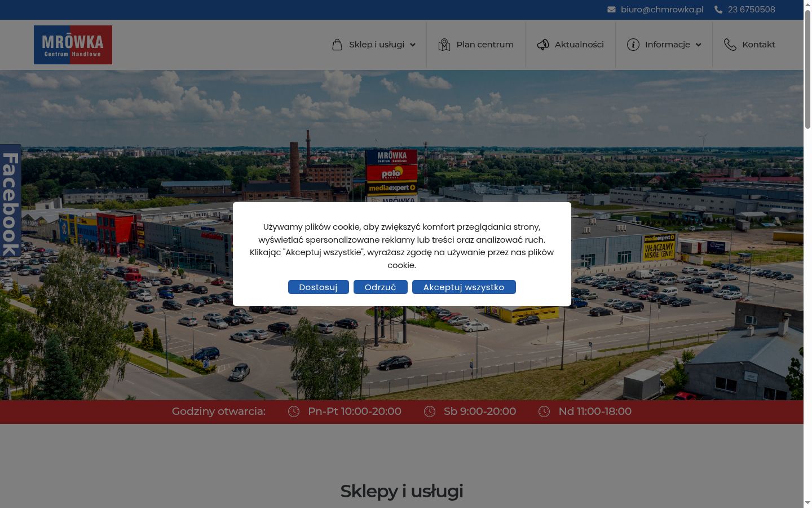Open the Informacje menu
This screenshot has height=508, width=812.
[668, 45]
